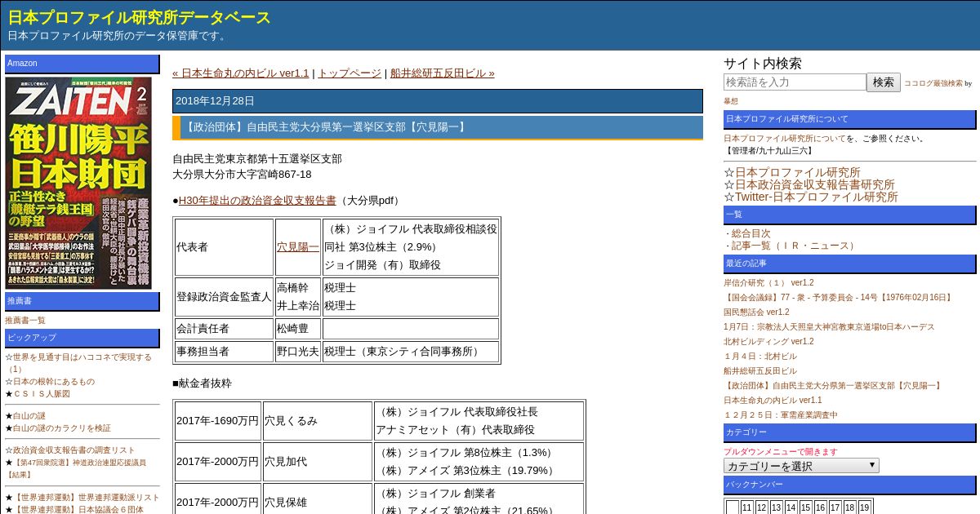This screenshot has height=514, width=980.
Task: Click the 登録政治資金監査人 table cell
Action: pyautogui.click(x=225, y=297)
